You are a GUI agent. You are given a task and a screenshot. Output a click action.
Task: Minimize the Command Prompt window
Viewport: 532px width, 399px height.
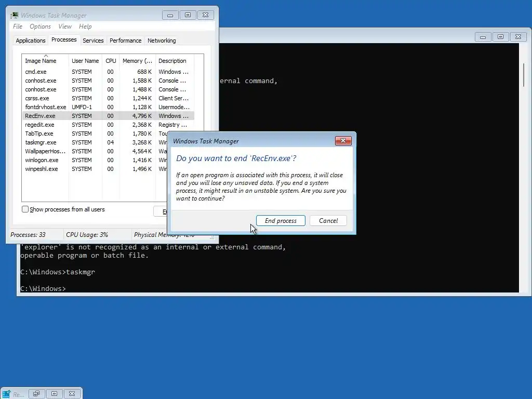pos(483,37)
